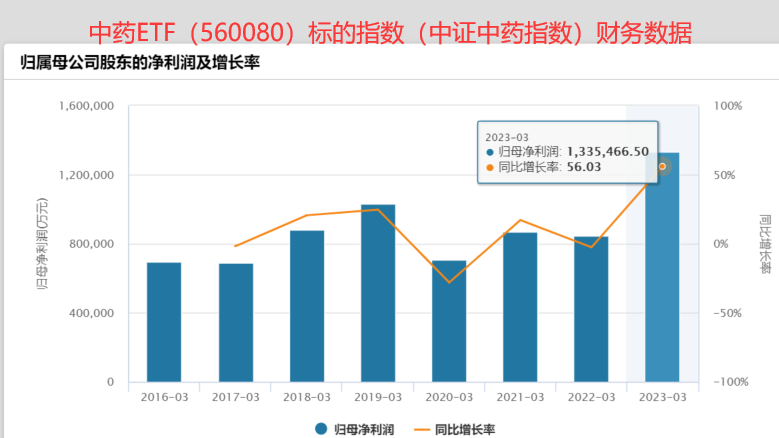
Task: Toggle the 归母净利润 legend label
Action: click(365, 428)
